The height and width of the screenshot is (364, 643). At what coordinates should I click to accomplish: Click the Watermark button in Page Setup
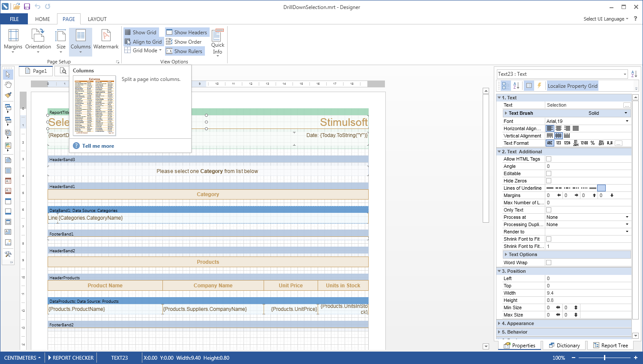pos(106,40)
